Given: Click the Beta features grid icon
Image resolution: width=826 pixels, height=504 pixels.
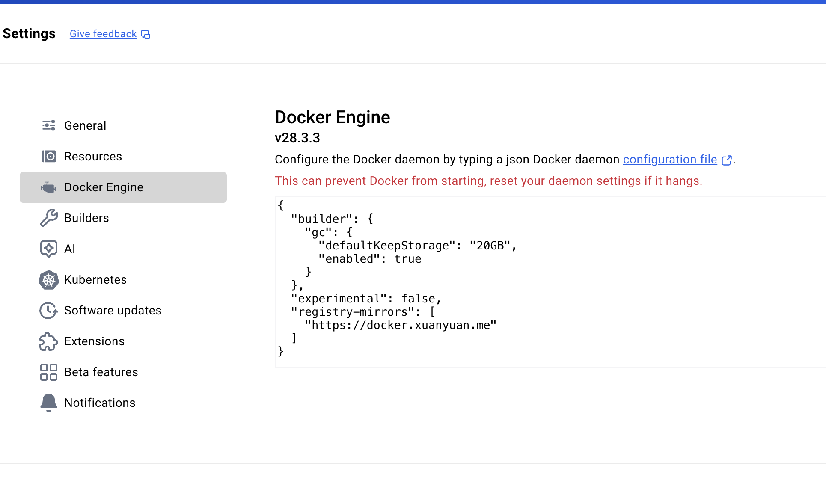Looking at the screenshot, I should click(49, 372).
